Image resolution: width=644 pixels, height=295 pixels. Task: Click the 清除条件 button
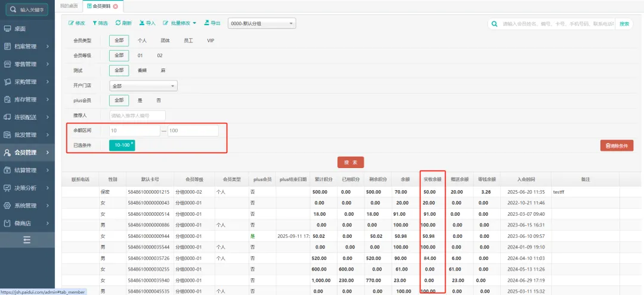coord(617,145)
